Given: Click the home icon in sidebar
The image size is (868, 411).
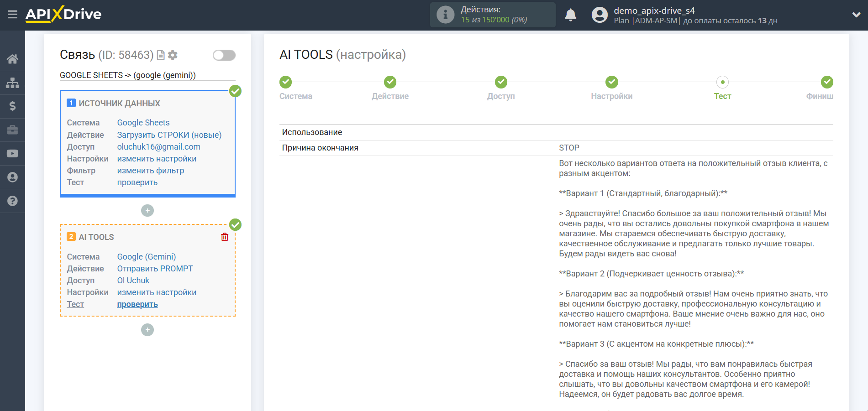Looking at the screenshot, I should coord(12,59).
